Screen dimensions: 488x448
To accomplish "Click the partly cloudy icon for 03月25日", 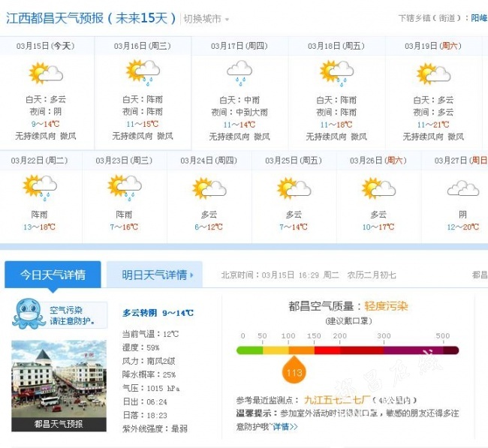I will point(294,188).
